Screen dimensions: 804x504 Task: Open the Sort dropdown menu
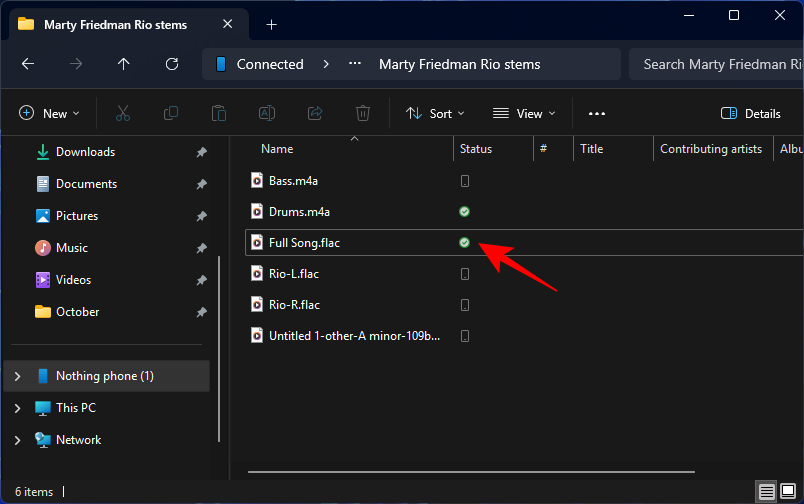pyautogui.click(x=435, y=114)
